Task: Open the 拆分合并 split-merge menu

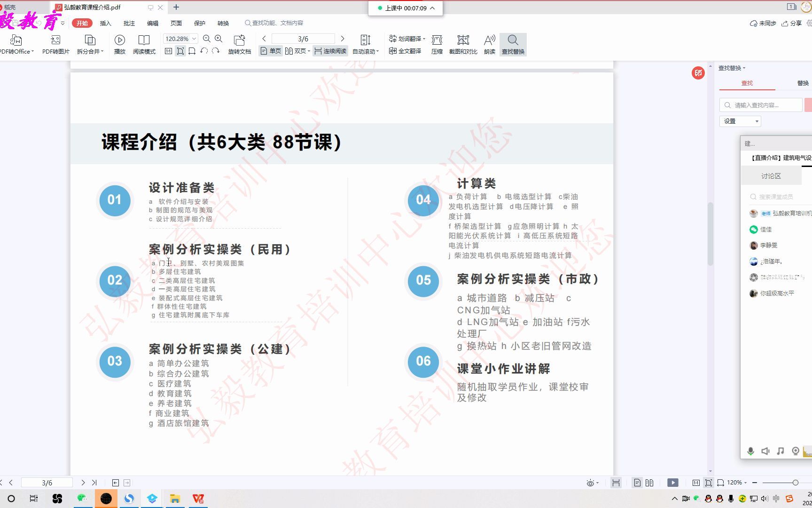Action: 90,45
